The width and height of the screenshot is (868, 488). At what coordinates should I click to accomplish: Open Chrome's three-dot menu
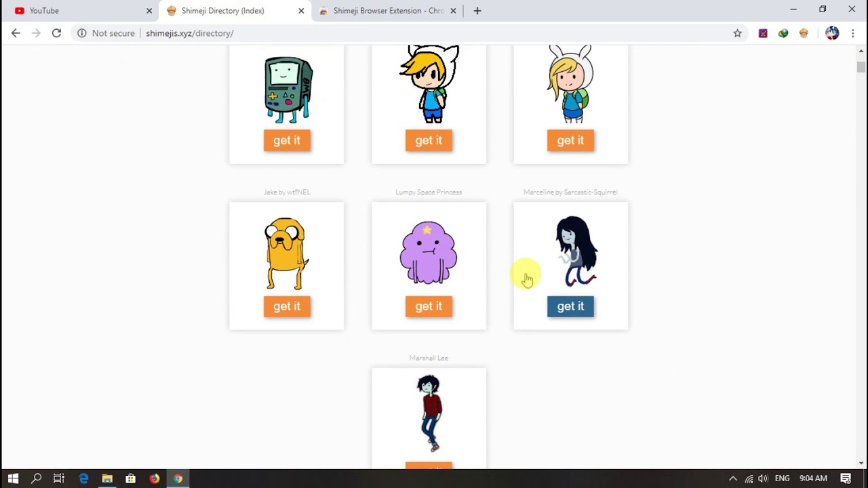[852, 33]
